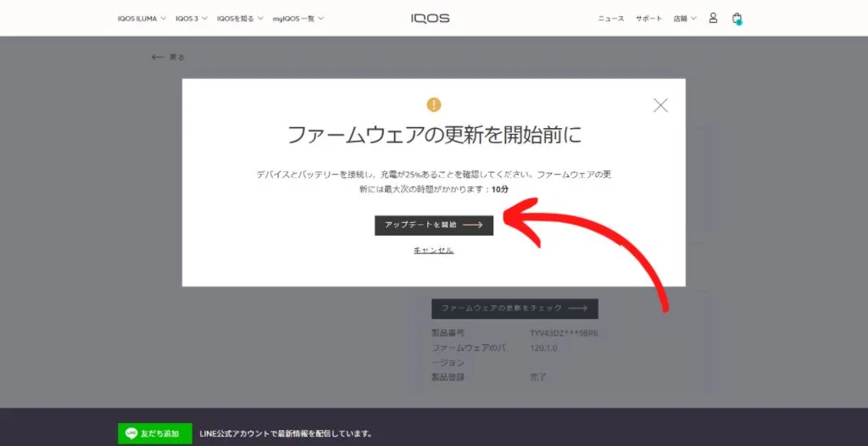868x446 pixels.
Task: Click the green LINE 友だち追加 button
Action: point(155,433)
